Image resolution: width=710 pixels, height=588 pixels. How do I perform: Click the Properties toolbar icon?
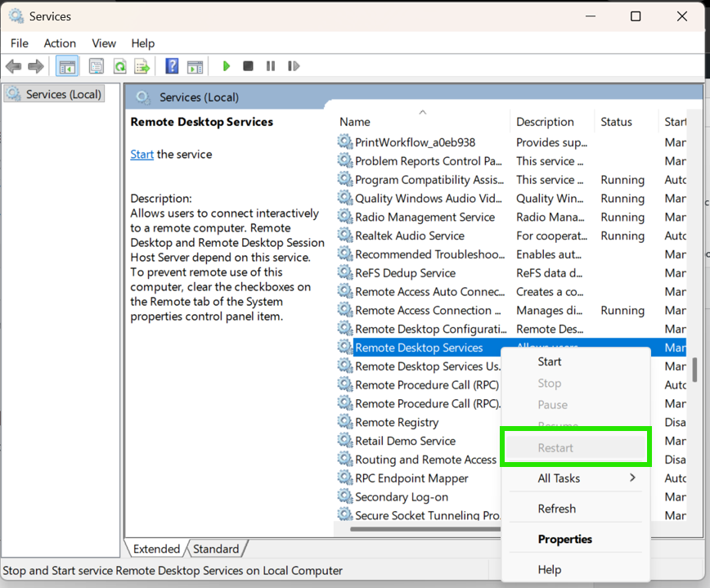pyautogui.click(x=96, y=66)
